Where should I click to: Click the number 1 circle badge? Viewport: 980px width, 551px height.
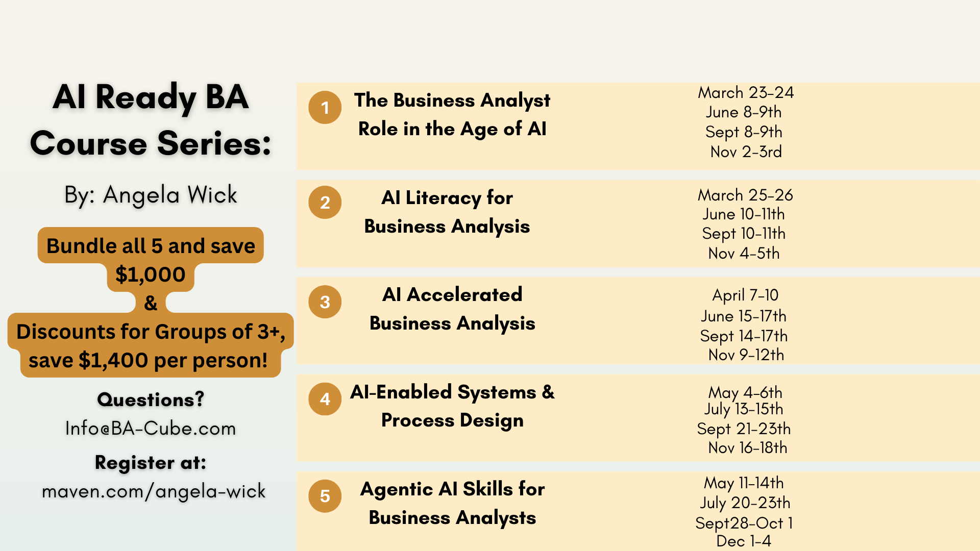pos(325,108)
